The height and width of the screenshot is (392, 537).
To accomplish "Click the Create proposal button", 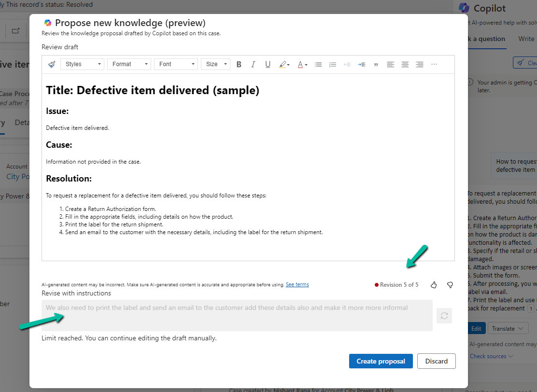I will tap(381, 361).
